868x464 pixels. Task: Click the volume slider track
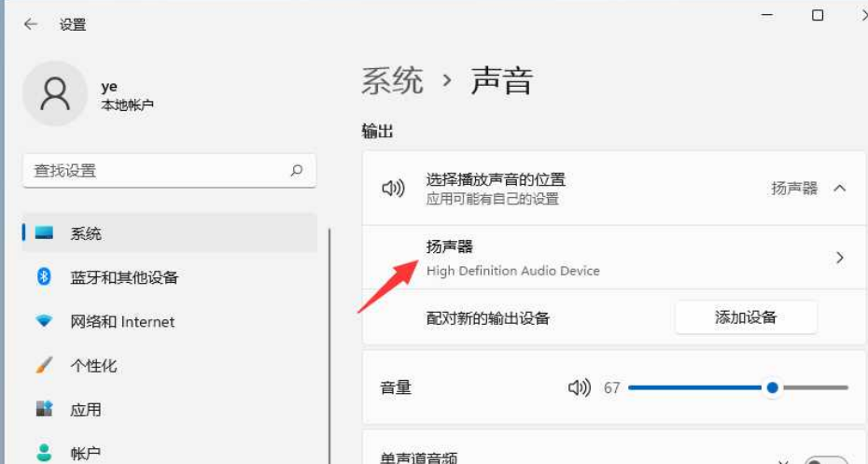738,387
